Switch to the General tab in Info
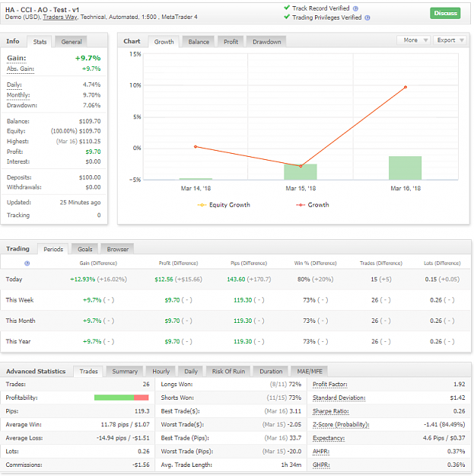Image resolution: width=474 pixels, height=476 pixels. (x=72, y=42)
